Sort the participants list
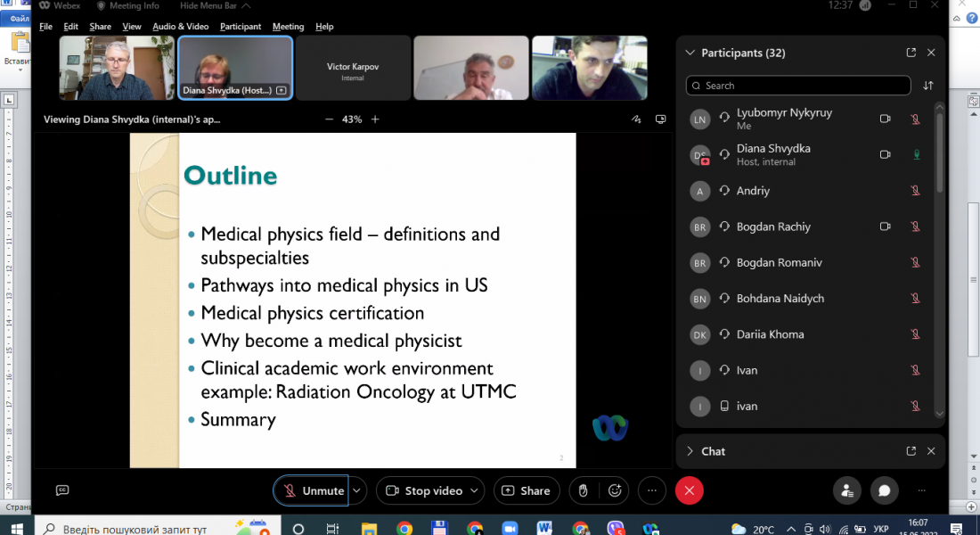This screenshot has height=535, width=980. pos(928,86)
